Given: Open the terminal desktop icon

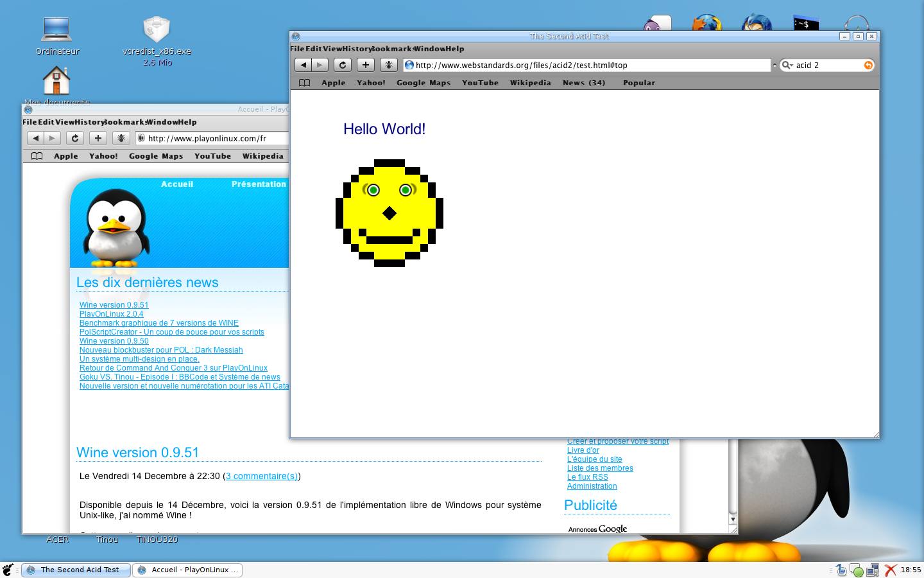Looking at the screenshot, I should click(x=806, y=23).
